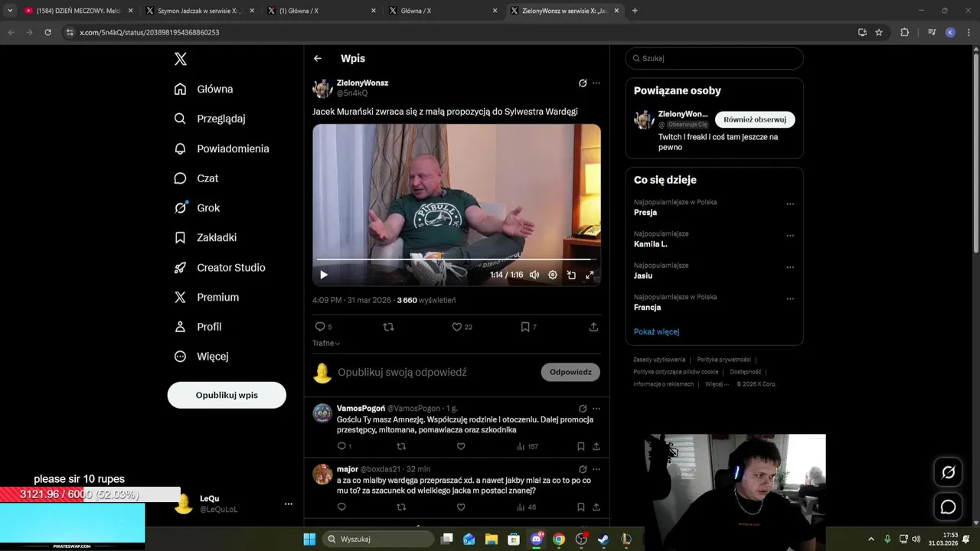Open Presja trending topic
Viewport: 980px width, 551px height.
coord(645,213)
